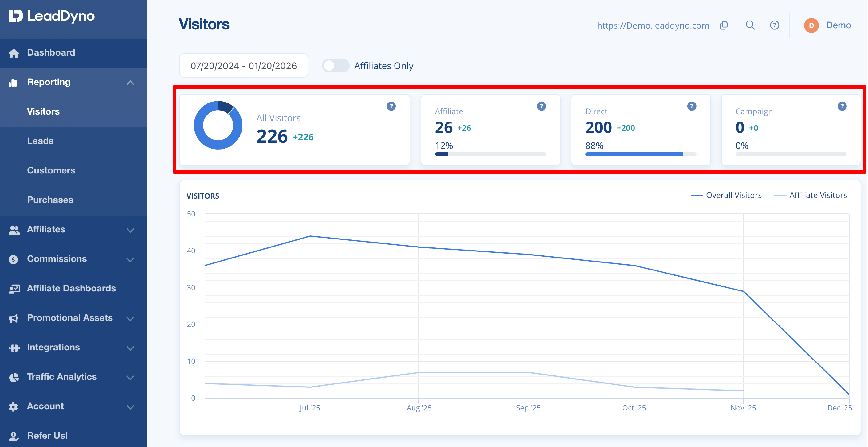Enable the Affiliates Only toggle
Image resolution: width=868 pixels, height=447 pixels.
point(335,66)
